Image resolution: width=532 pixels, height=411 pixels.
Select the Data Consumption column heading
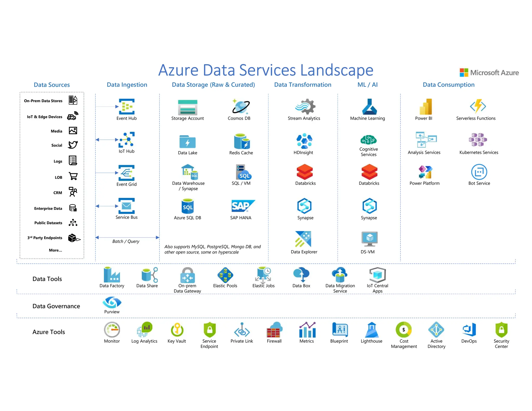[448, 85]
